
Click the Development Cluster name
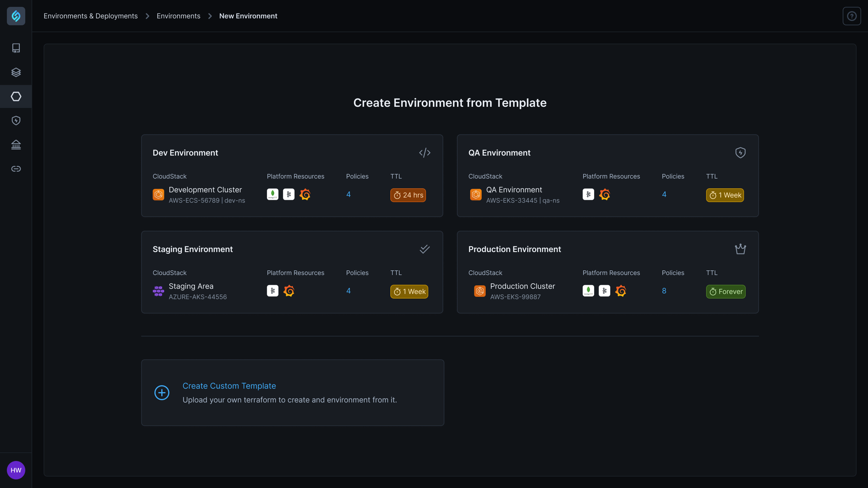[x=205, y=190]
